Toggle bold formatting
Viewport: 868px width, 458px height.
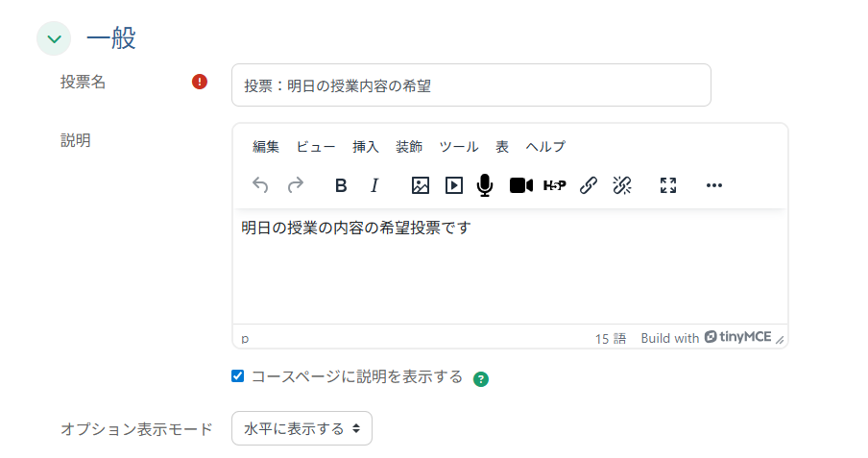340,185
